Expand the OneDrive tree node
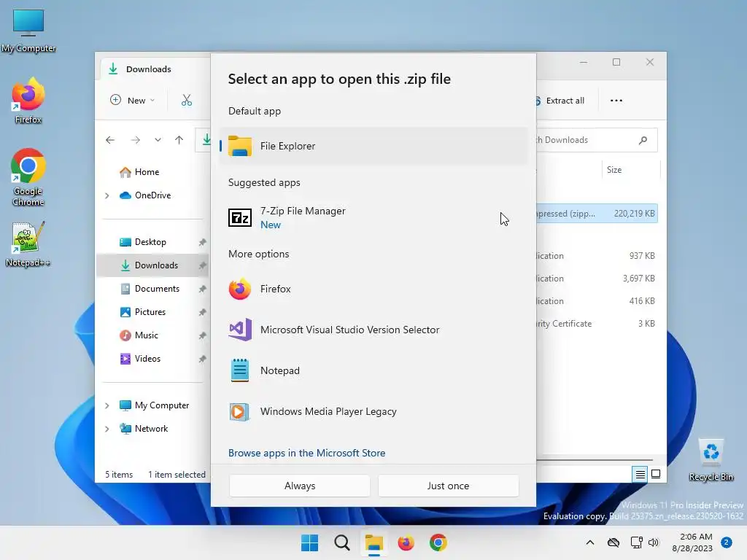 [x=107, y=195]
